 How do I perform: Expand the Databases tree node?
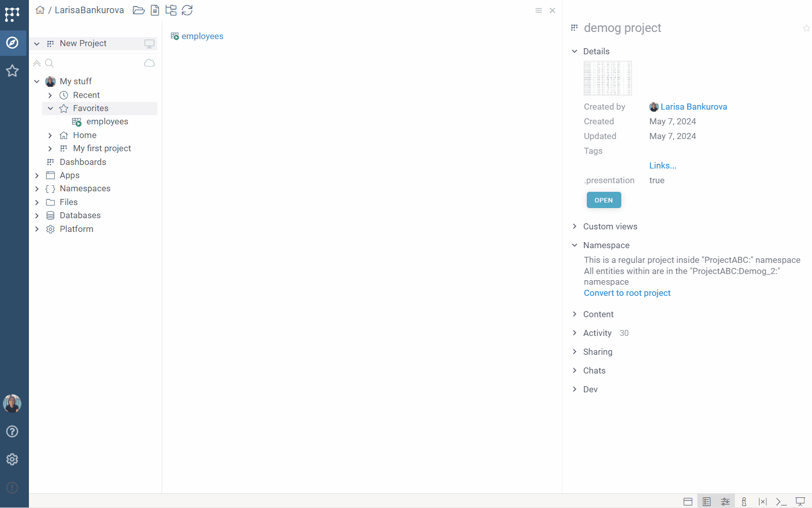point(37,216)
